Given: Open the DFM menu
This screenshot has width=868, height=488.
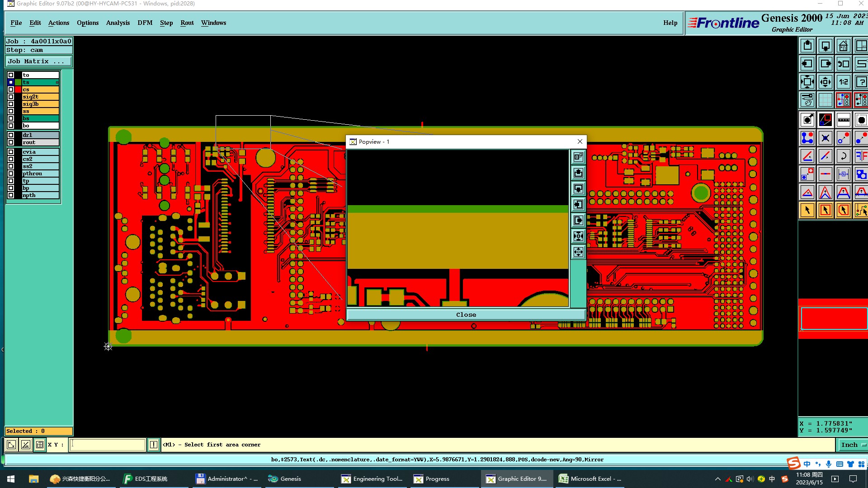Looking at the screenshot, I should tap(145, 23).
